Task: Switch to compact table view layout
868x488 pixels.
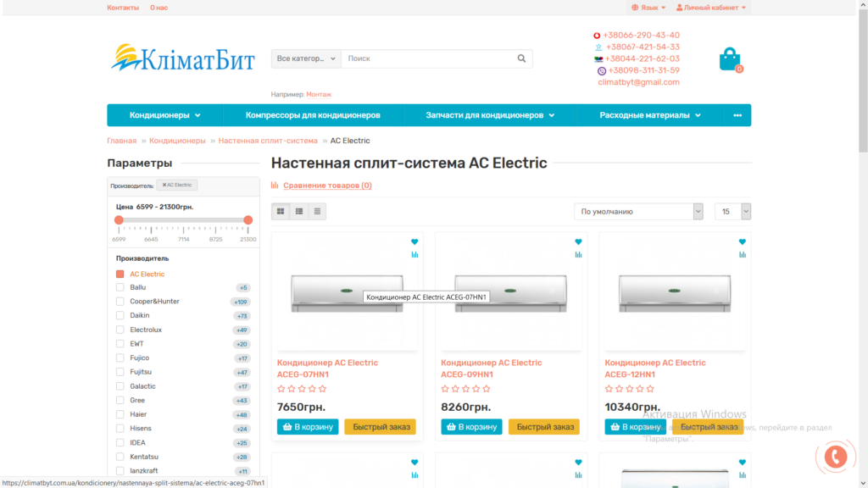Action: 317,211
